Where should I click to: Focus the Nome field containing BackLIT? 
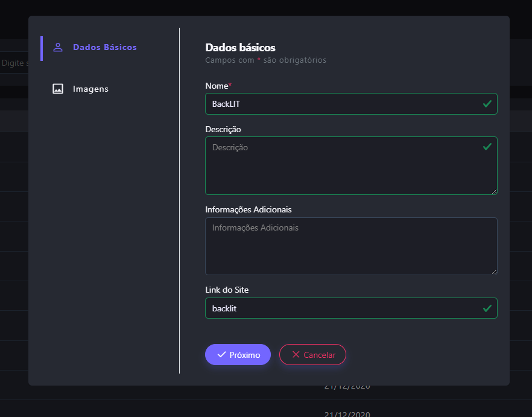point(344,104)
